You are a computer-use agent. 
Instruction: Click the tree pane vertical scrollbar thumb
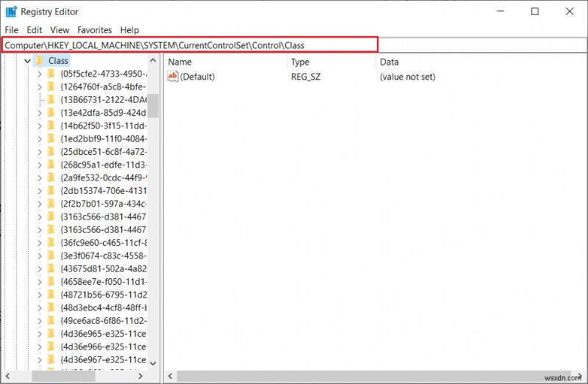coord(153,105)
